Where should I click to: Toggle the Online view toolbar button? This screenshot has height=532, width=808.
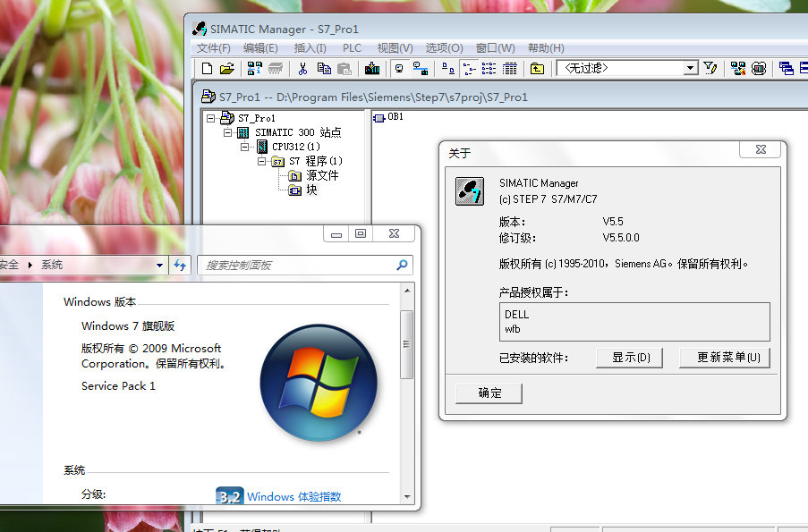420,68
